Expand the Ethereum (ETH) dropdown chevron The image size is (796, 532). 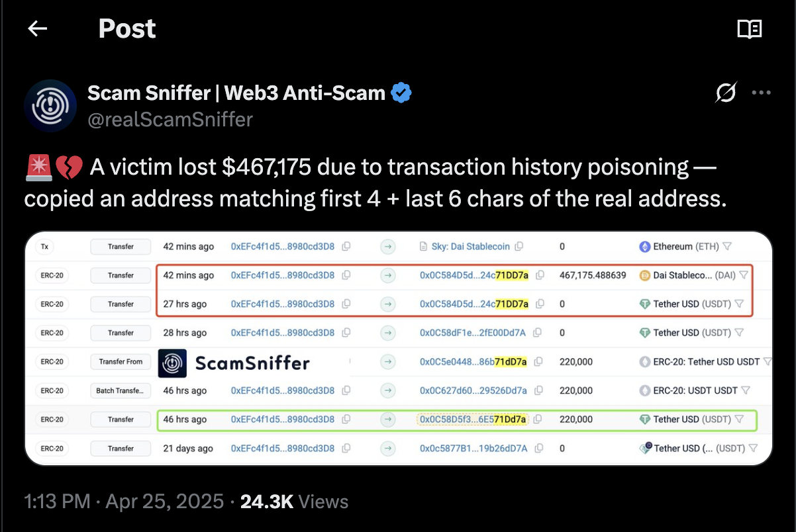[x=728, y=246]
